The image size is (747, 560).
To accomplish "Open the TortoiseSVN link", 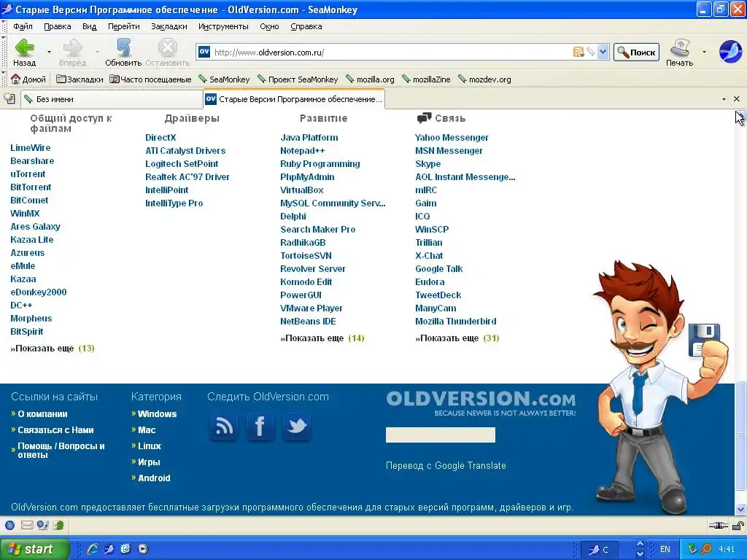I will pyautogui.click(x=306, y=256).
